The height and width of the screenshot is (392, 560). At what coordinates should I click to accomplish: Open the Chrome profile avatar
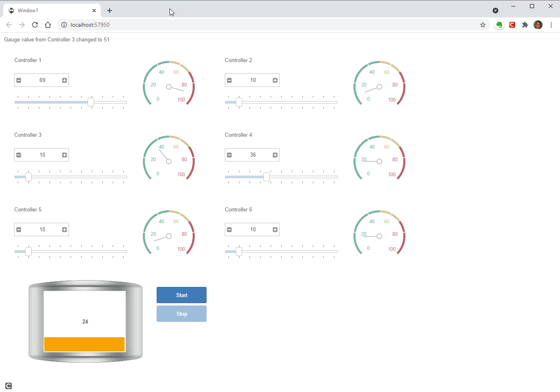point(538,25)
